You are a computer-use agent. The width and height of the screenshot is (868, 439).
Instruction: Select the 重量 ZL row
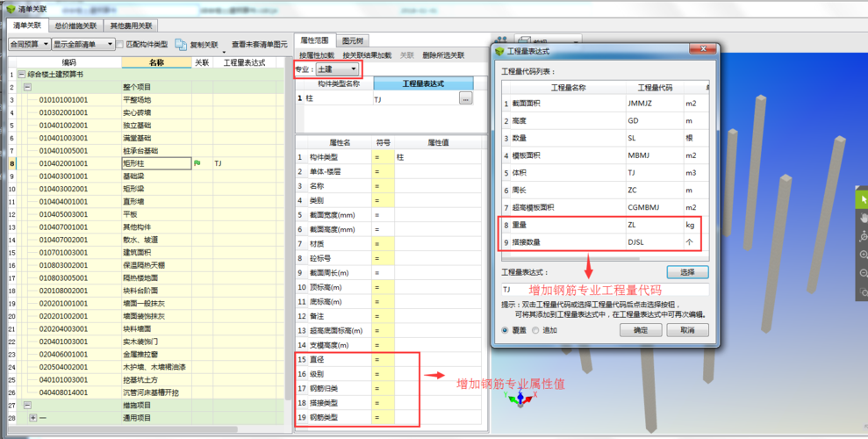tap(605, 225)
